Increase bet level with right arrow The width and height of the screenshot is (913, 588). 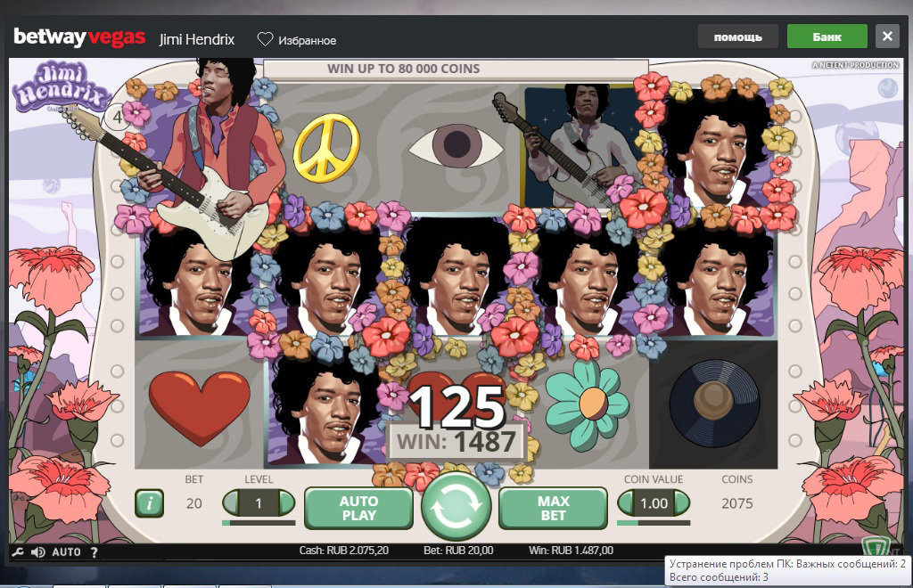286,503
